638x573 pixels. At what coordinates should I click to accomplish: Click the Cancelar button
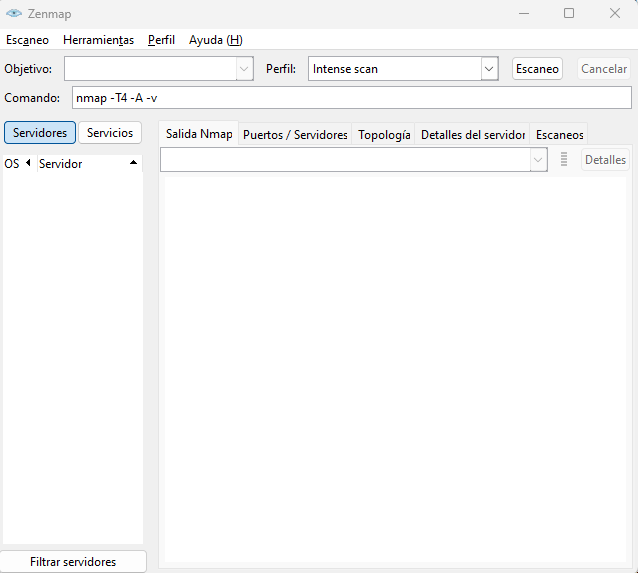(604, 69)
